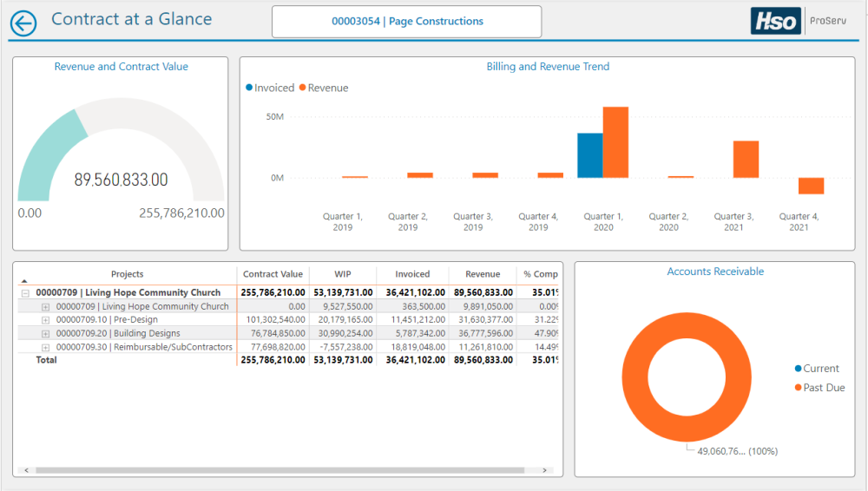Sort by the Projects column header

tap(128, 274)
